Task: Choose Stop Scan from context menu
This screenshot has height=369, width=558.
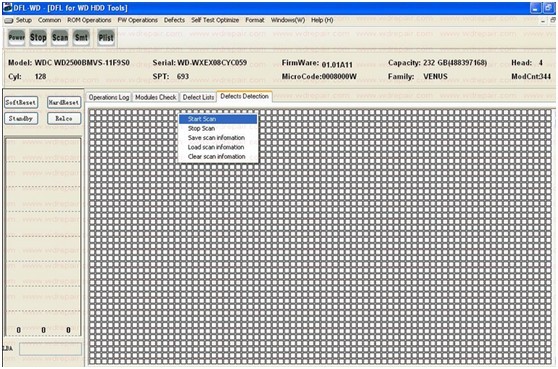Action: [x=218, y=128]
